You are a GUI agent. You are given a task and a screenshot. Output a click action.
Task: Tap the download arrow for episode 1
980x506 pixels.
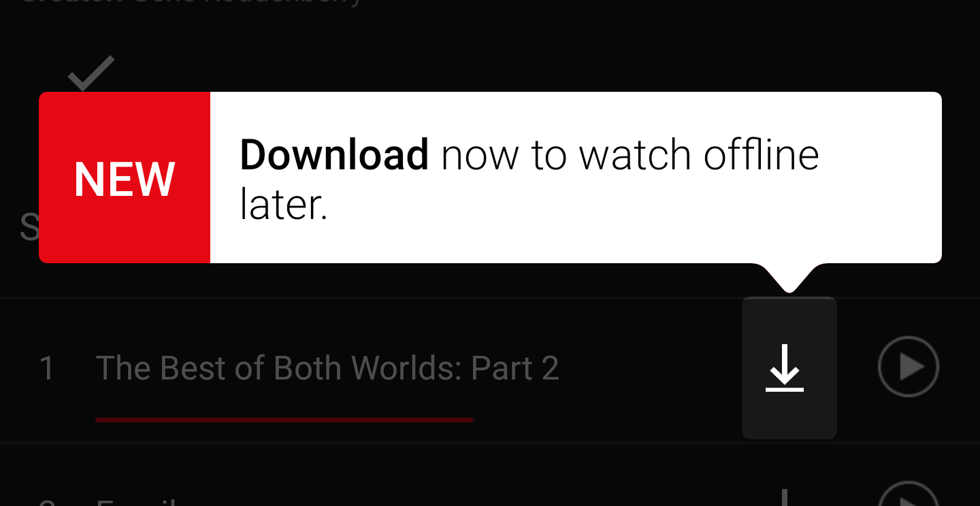click(785, 368)
